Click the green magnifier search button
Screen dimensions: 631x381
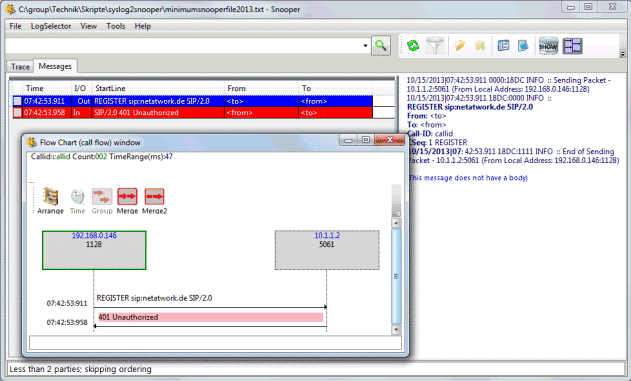381,45
